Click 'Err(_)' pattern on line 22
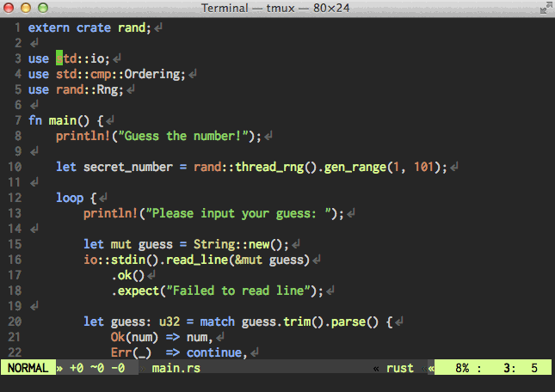This screenshot has width=555, height=392. coord(132,352)
